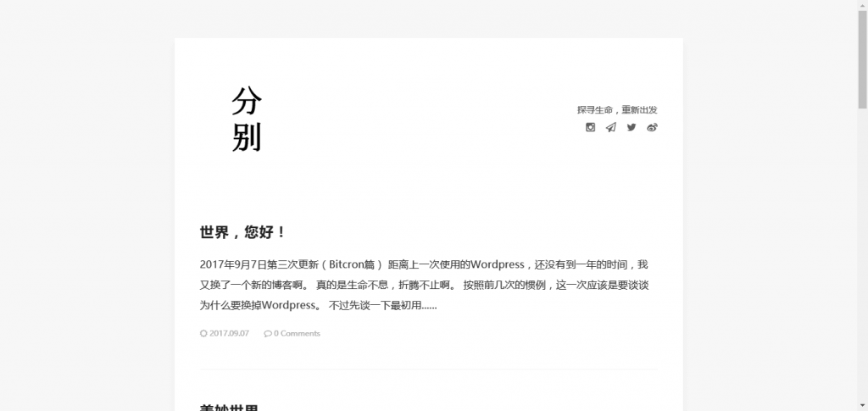Open the Telegram paper plane icon
This screenshot has height=411, width=868.
pos(610,128)
